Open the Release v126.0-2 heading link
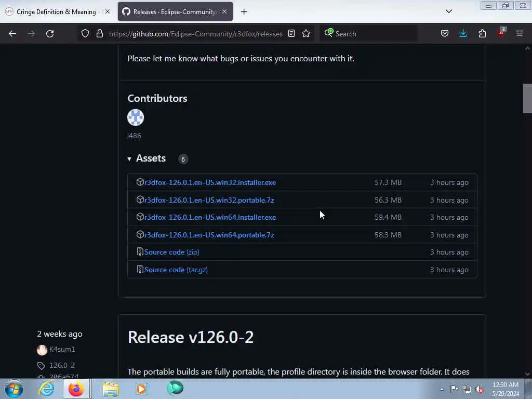532x399 pixels. tap(190, 337)
